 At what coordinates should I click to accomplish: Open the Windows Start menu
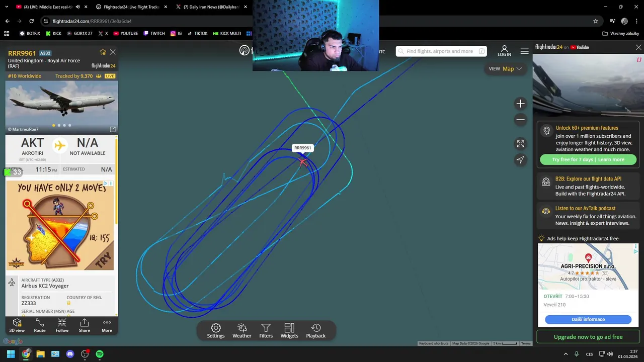pos(11,354)
